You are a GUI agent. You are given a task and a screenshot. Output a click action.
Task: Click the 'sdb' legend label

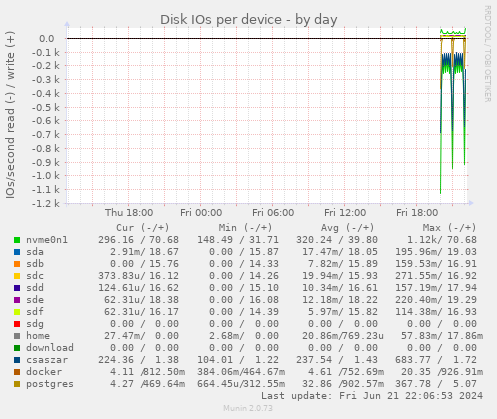pos(35,264)
